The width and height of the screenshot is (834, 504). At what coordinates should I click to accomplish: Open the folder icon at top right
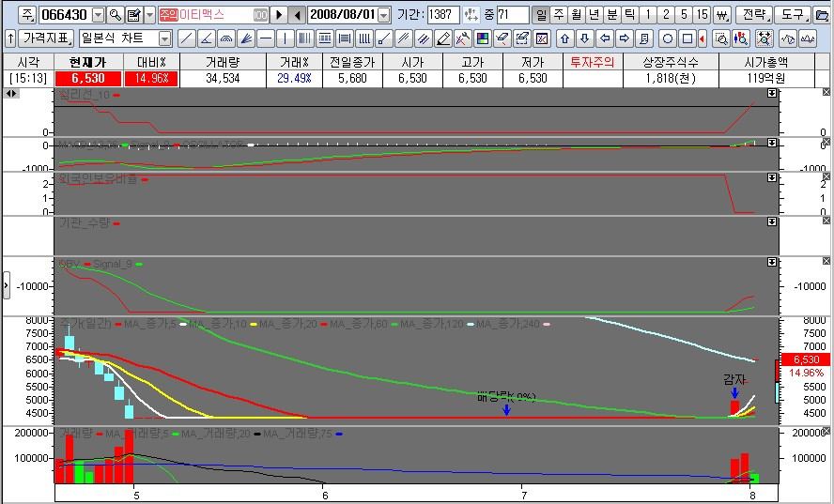pyautogui.click(x=821, y=15)
